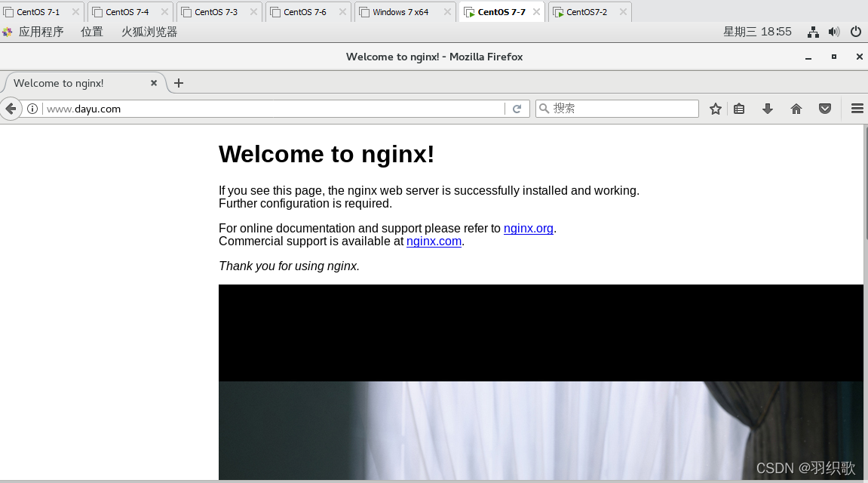The width and height of the screenshot is (868, 483).
Task: Maximize the Firefox window
Action: (x=833, y=57)
